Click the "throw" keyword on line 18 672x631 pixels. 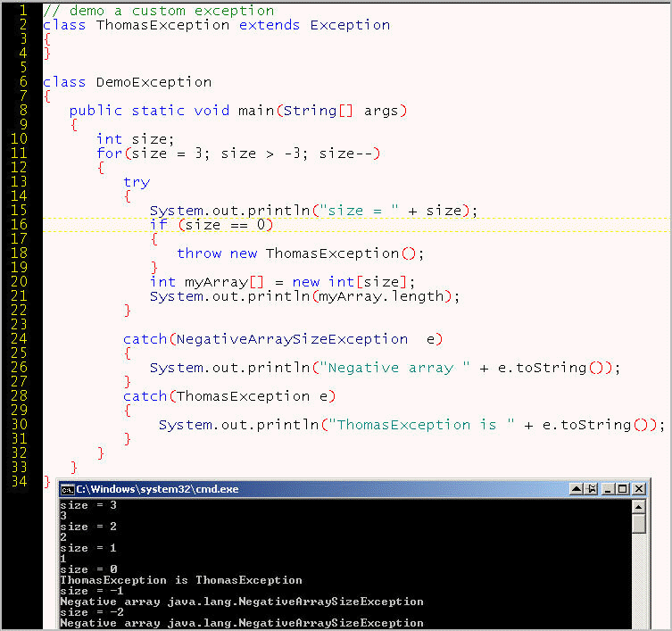[x=199, y=253]
